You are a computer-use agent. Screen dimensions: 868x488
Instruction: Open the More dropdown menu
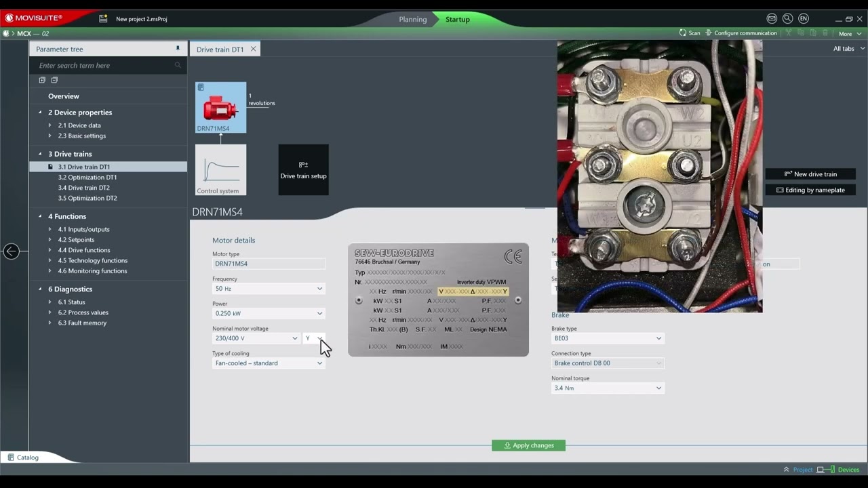850,33
